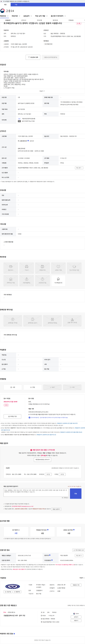This screenshot has height=644, width=85.
Task: Go to the 근무조건 section tab
Action: pyautogui.click(x=24, y=20)
